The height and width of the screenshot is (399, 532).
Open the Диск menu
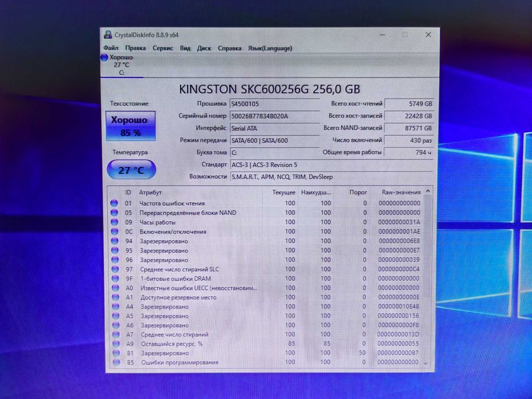coord(204,48)
